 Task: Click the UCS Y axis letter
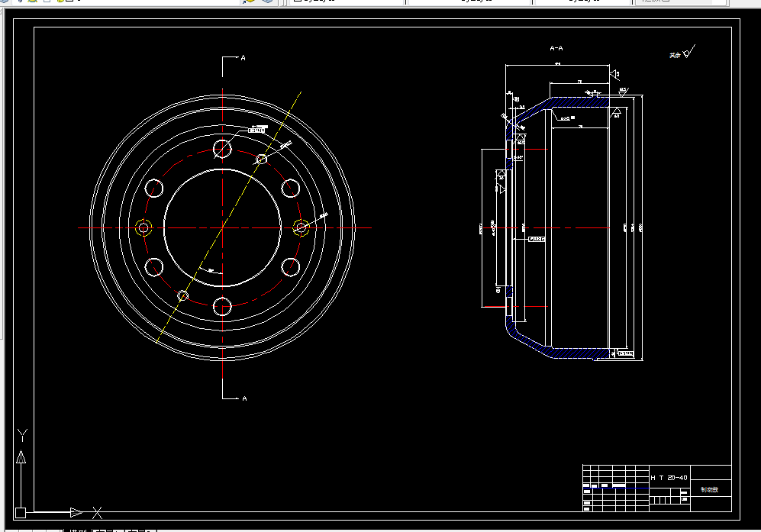coord(22,435)
